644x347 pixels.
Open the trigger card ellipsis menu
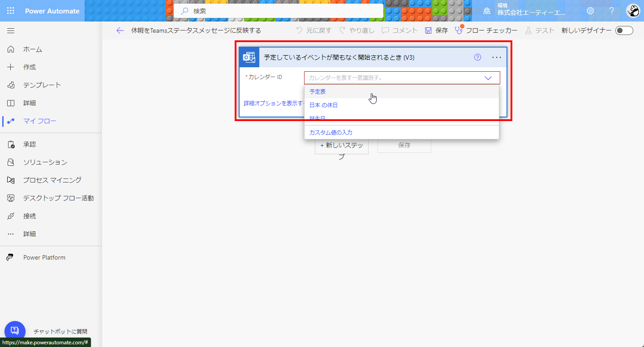click(497, 57)
